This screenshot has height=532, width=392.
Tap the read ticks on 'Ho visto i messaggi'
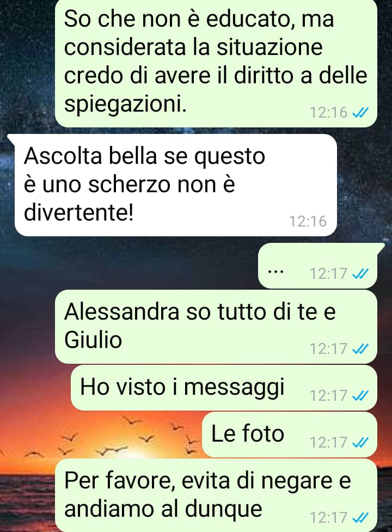[360, 396]
